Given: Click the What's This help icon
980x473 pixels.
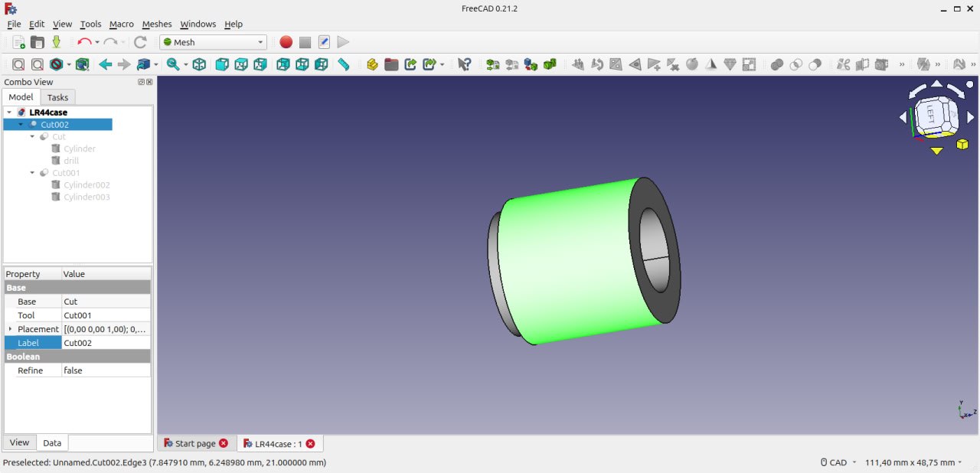Looking at the screenshot, I should pyautogui.click(x=464, y=64).
